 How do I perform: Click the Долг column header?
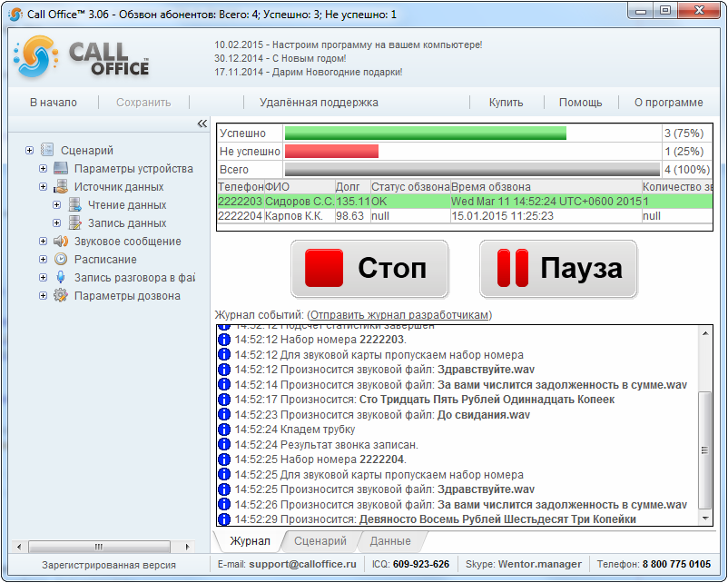pyautogui.click(x=352, y=187)
